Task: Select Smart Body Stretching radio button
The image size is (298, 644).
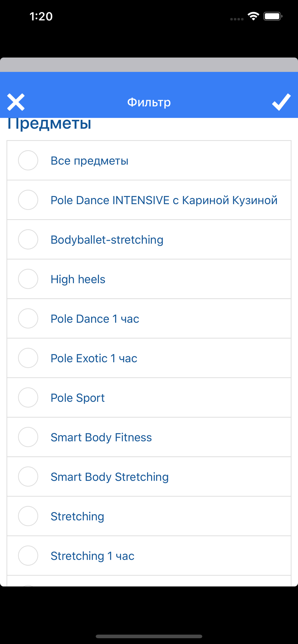Action: click(x=28, y=477)
